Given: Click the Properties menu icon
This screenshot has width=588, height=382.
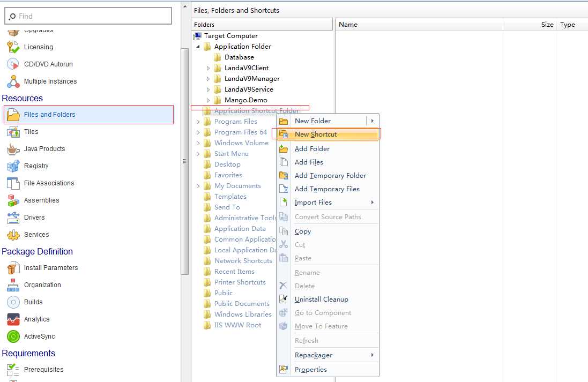Looking at the screenshot, I should [x=284, y=369].
